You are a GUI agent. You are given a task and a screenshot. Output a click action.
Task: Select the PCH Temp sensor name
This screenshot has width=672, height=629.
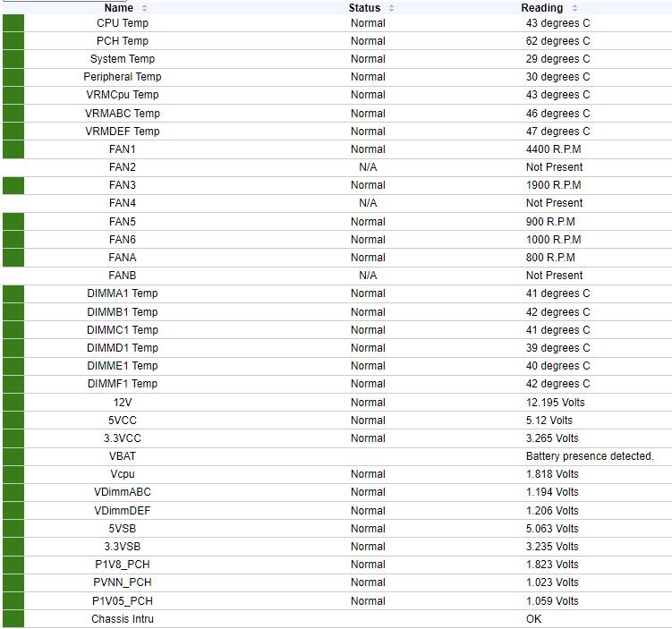tap(123, 41)
